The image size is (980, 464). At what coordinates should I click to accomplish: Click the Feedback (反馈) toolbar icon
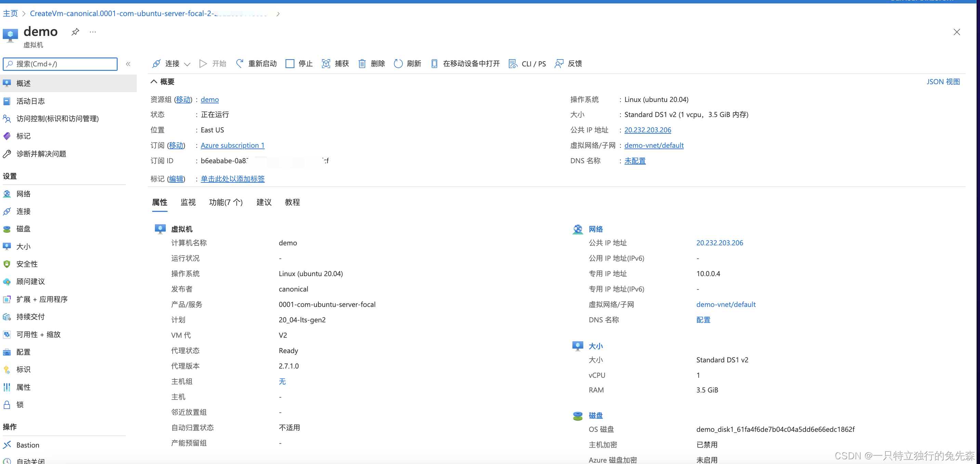[559, 64]
